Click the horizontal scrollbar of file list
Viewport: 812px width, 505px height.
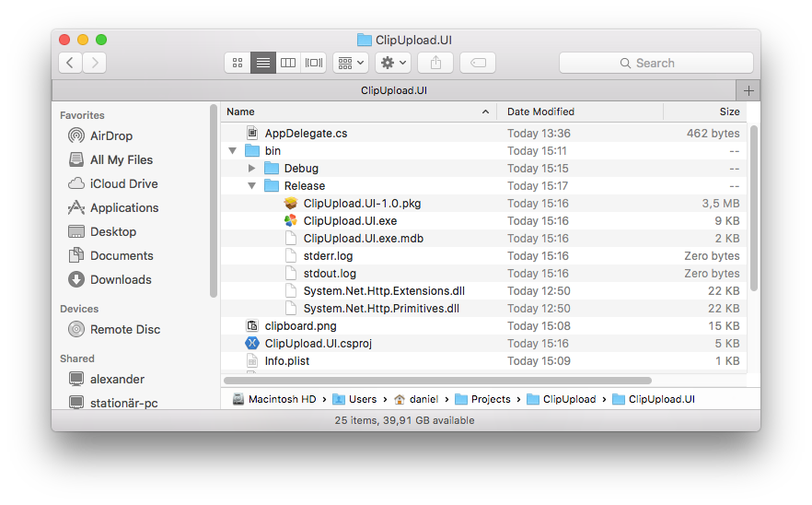click(x=437, y=381)
